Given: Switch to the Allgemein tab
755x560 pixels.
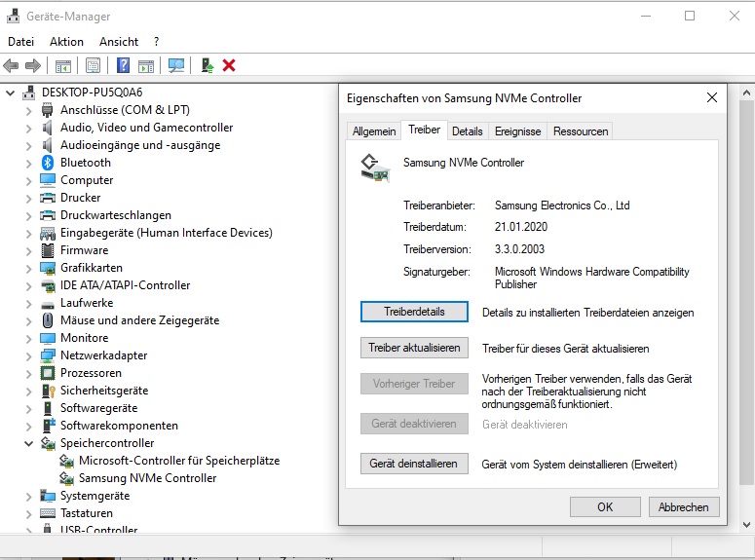Looking at the screenshot, I should 374,131.
